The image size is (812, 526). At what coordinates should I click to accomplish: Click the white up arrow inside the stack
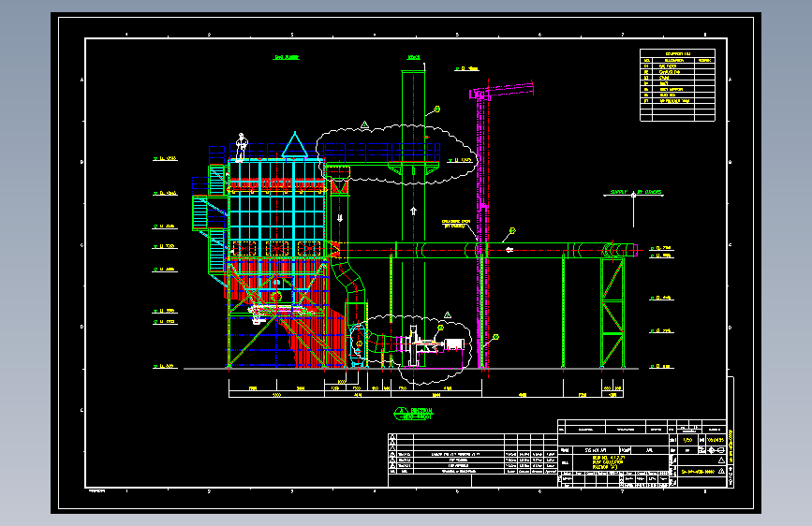click(413, 211)
